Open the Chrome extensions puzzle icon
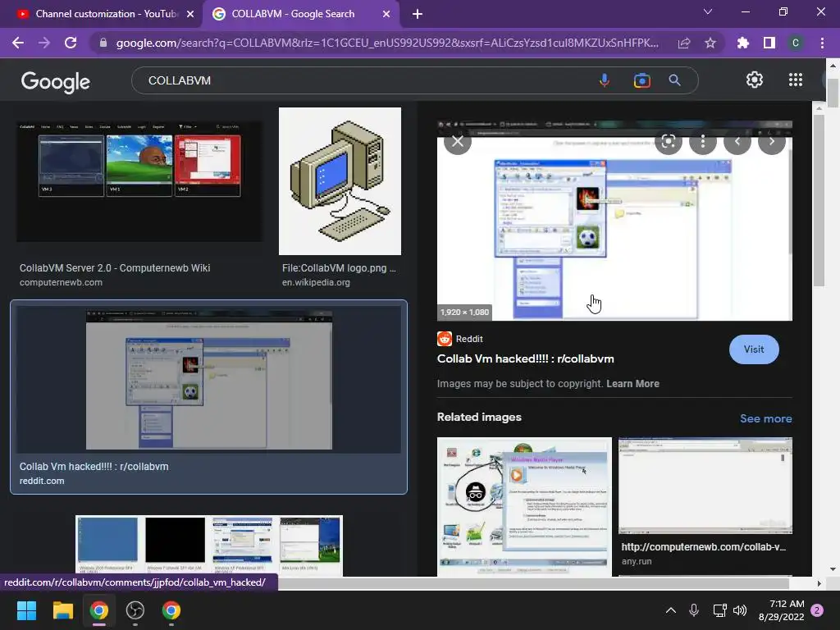This screenshot has width=840, height=630. click(x=743, y=43)
